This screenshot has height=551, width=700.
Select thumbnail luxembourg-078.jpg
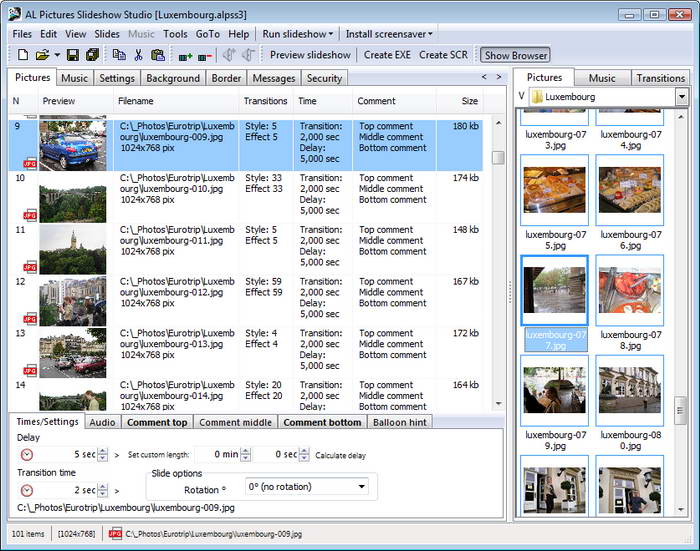(x=629, y=290)
